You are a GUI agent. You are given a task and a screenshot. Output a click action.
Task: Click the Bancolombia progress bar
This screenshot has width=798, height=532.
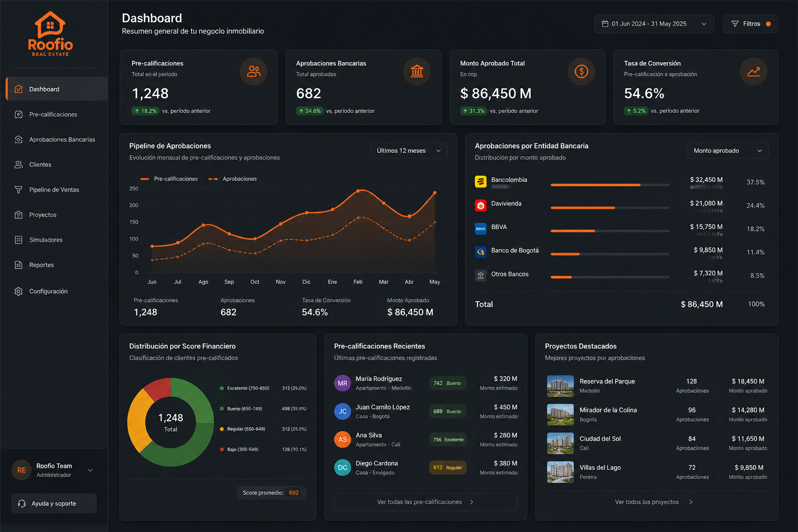click(x=610, y=184)
